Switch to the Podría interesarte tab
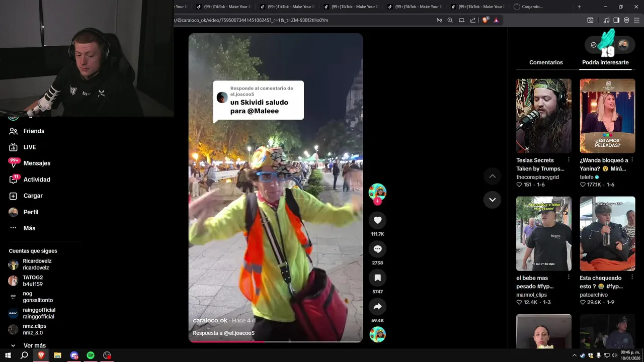Viewport: 644px width, 362px height. 605,62
